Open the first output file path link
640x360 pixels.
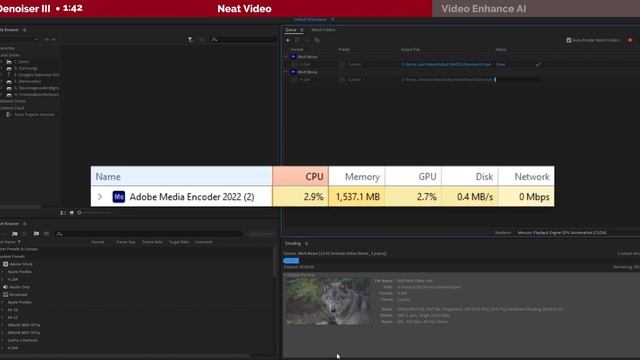click(446, 64)
